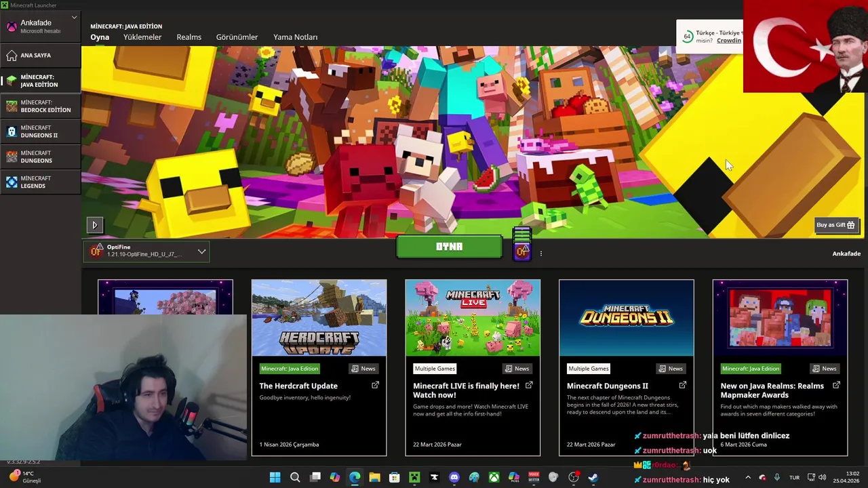This screenshot has height=488, width=868.
Task: Expand the OptiFine installation selector
Action: click(x=146, y=251)
